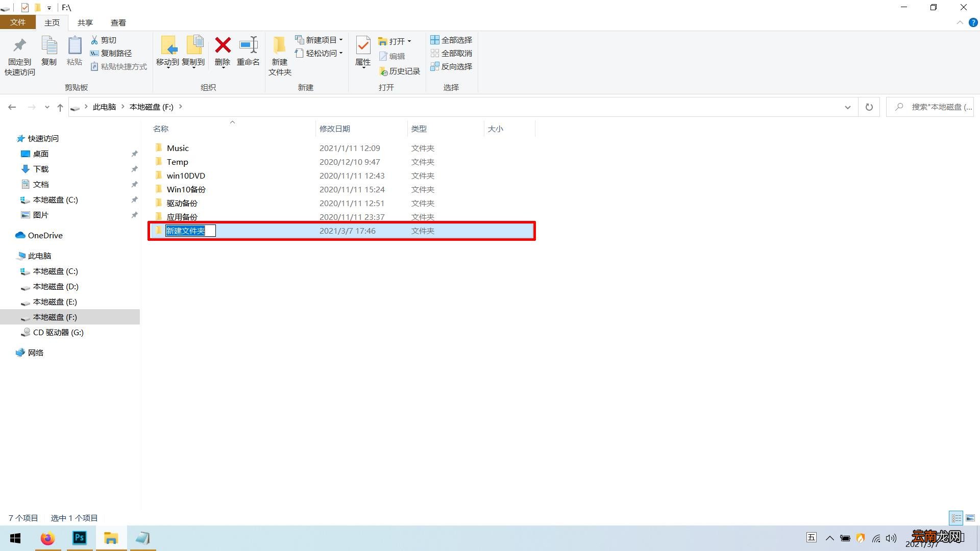Image resolution: width=980 pixels, height=551 pixels.
Task: Select 本地磁盘 (D:) in sidebar
Action: point(50,286)
